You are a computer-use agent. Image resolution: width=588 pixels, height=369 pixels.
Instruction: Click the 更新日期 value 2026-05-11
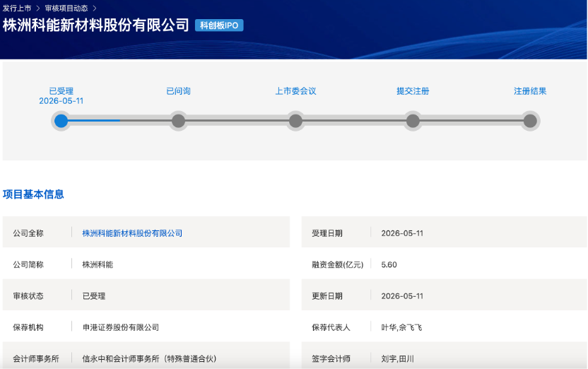click(402, 296)
